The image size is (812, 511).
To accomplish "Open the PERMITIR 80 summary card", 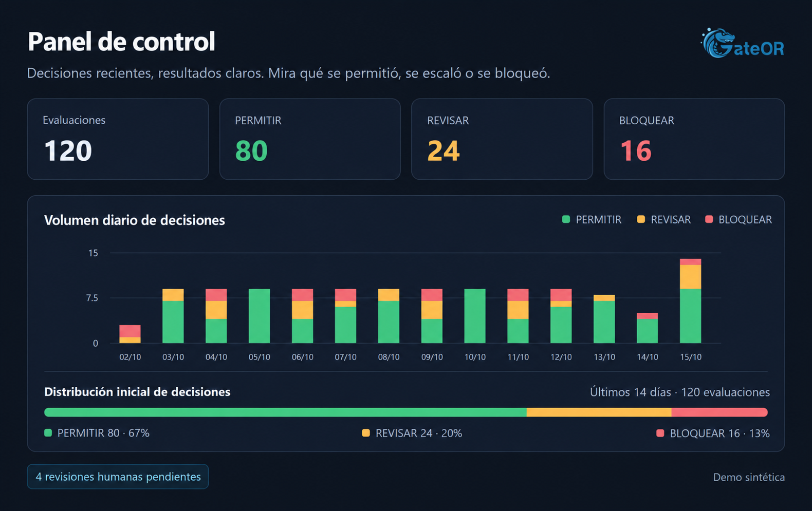I will (x=310, y=139).
